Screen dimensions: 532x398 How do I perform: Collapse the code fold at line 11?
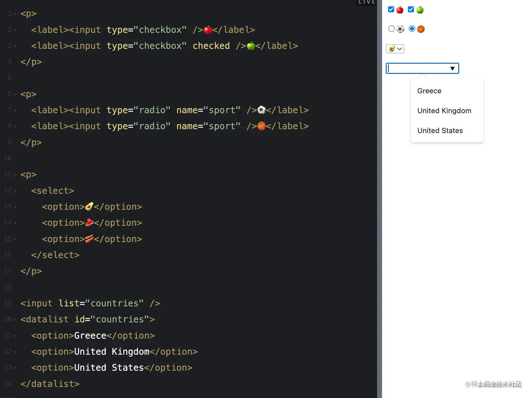pos(15,175)
